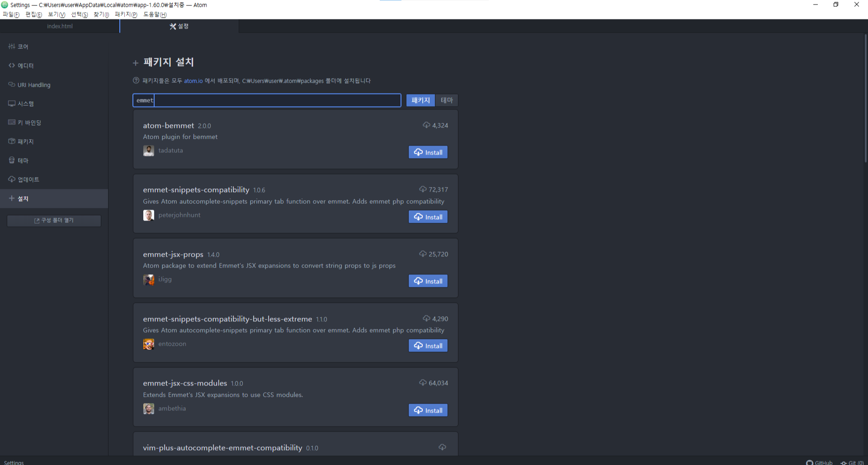
Task: Open tadatuta author profile
Action: (170, 150)
